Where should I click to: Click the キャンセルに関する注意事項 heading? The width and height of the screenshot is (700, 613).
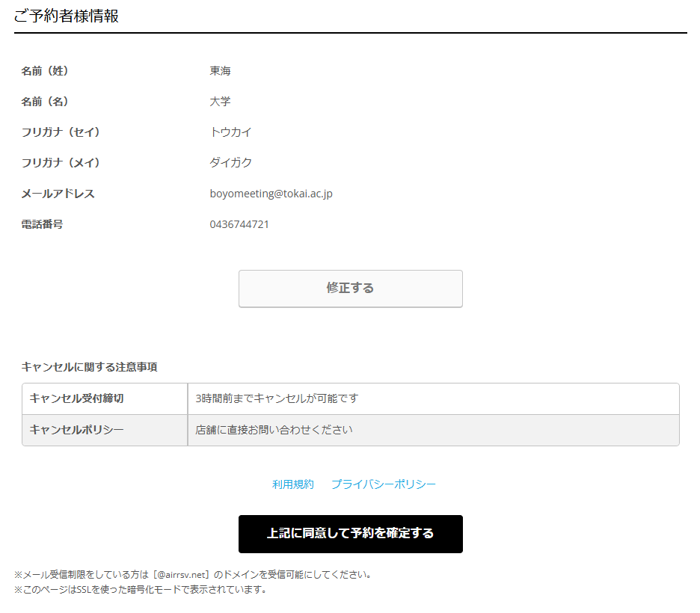(x=89, y=367)
